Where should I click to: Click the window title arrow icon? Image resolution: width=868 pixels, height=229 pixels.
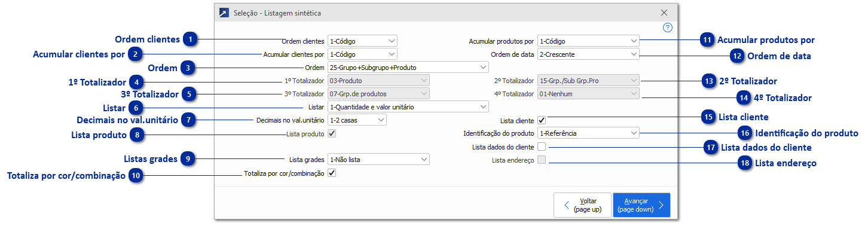(224, 12)
